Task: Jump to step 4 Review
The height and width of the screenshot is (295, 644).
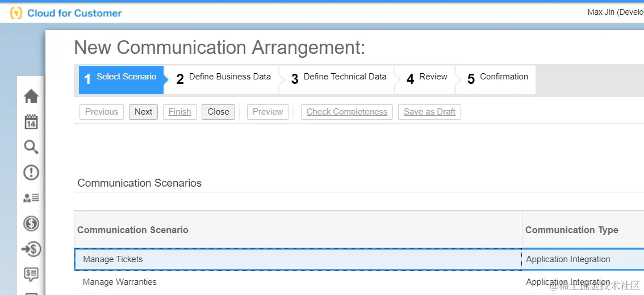Action: (x=426, y=79)
